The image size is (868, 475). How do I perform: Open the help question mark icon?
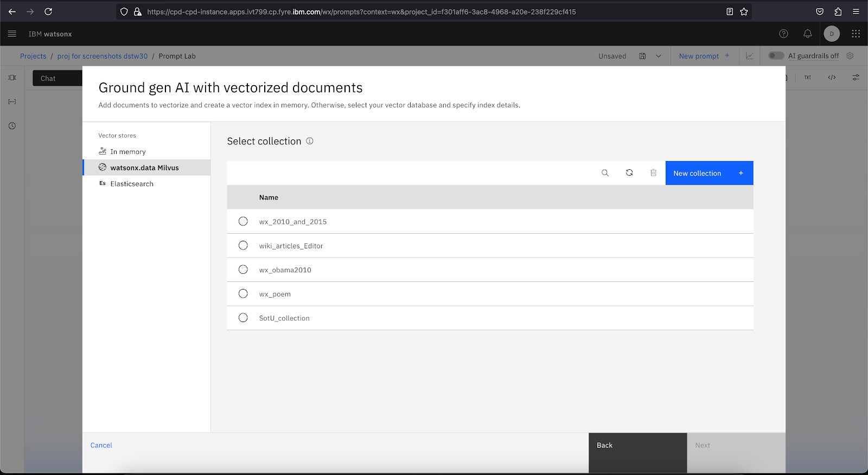point(783,34)
